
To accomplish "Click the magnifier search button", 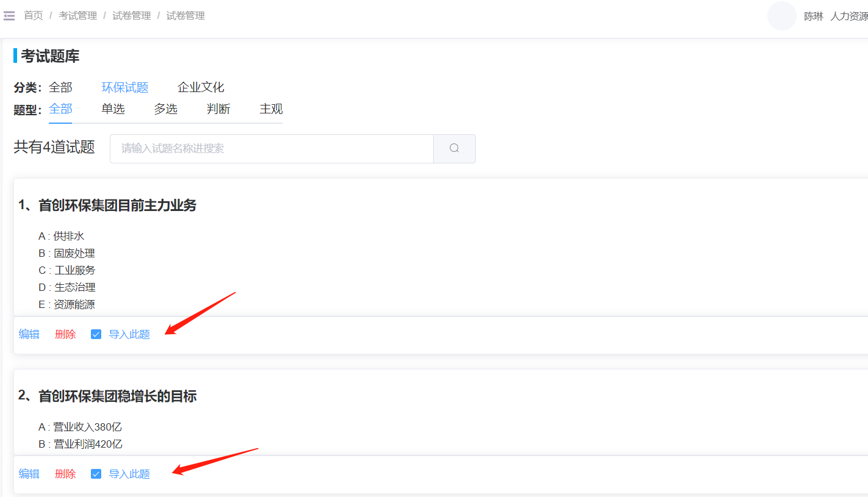I will click(454, 148).
